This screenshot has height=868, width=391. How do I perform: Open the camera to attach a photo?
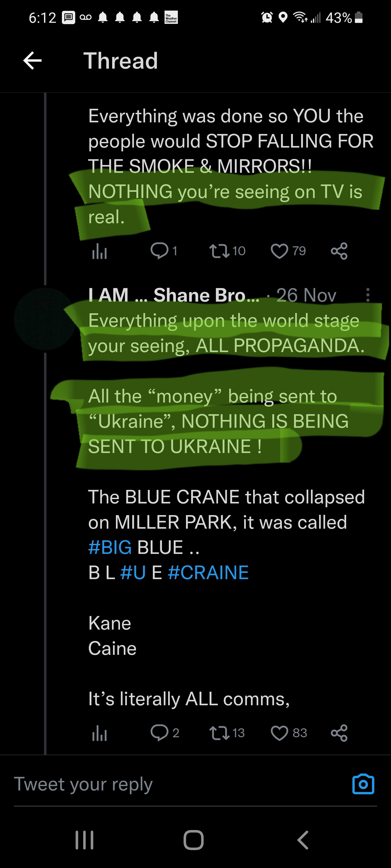pyautogui.click(x=363, y=784)
